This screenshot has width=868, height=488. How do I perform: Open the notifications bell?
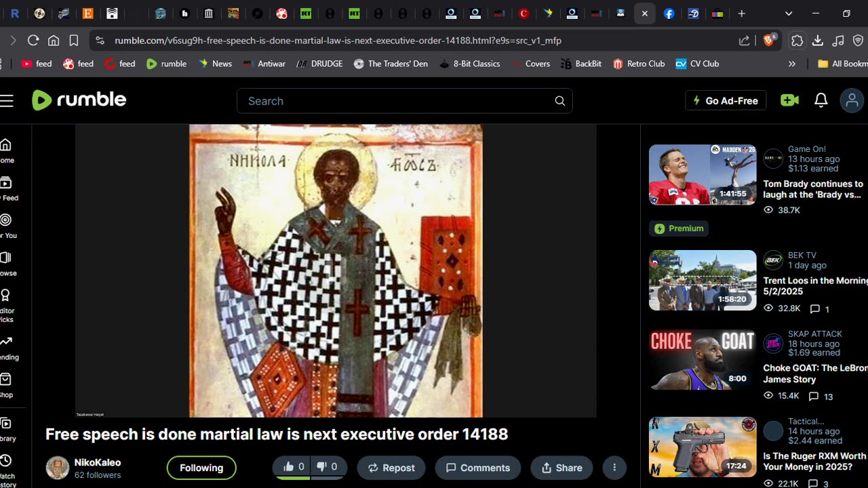pos(821,100)
